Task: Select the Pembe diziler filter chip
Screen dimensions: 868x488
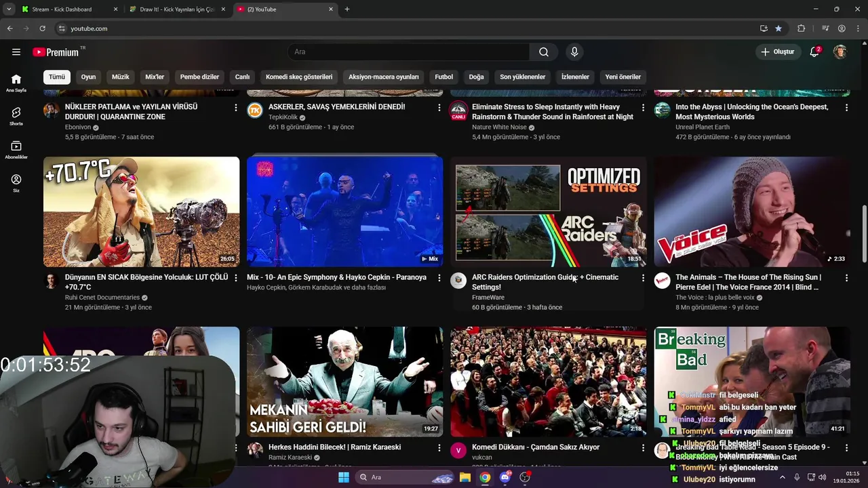Action: (x=199, y=77)
